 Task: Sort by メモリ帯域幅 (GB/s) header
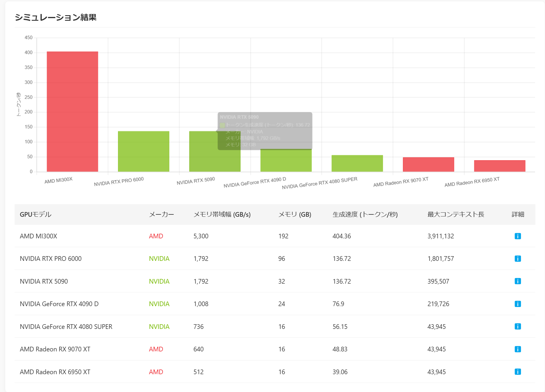point(222,214)
